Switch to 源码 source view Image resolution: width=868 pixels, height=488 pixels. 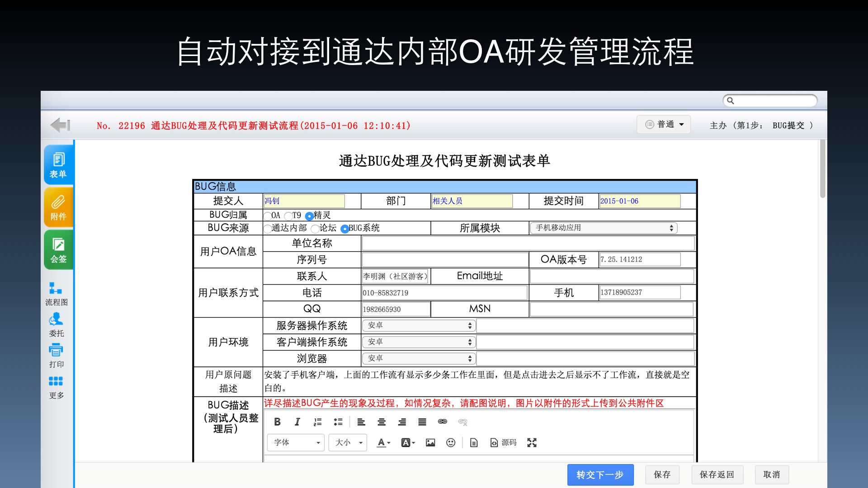point(504,442)
